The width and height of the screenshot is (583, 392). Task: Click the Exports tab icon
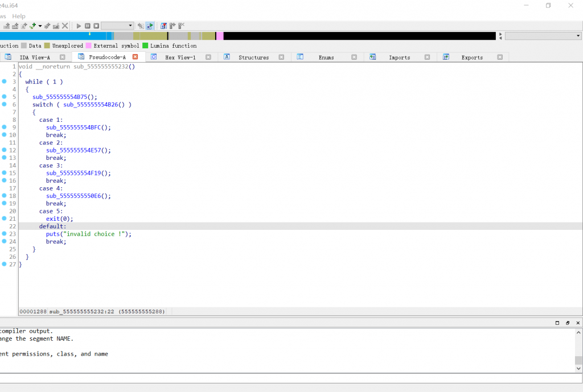tap(446, 57)
